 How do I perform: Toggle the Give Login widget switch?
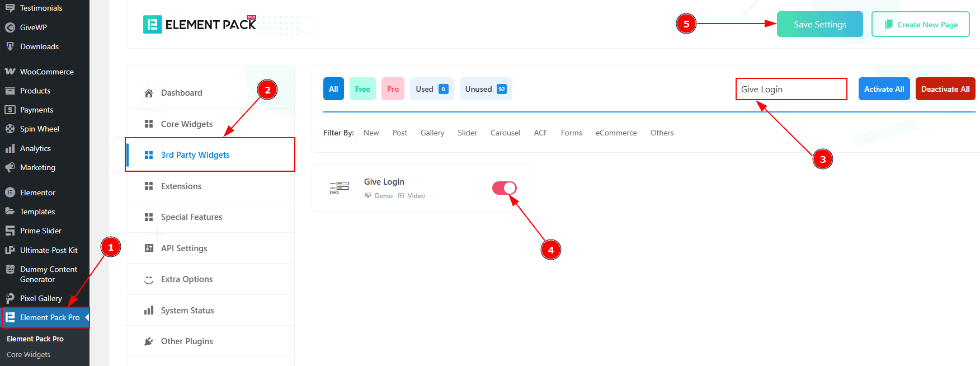[504, 188]
